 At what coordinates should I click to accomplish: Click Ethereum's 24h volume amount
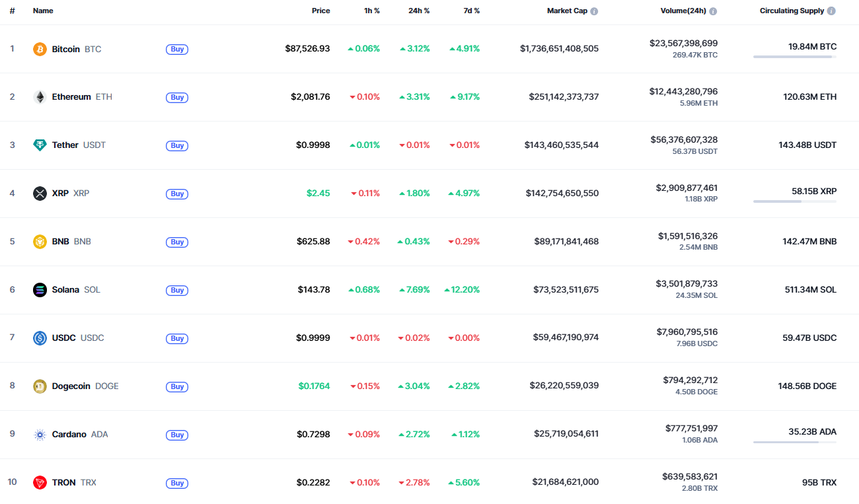pos(683,91)
